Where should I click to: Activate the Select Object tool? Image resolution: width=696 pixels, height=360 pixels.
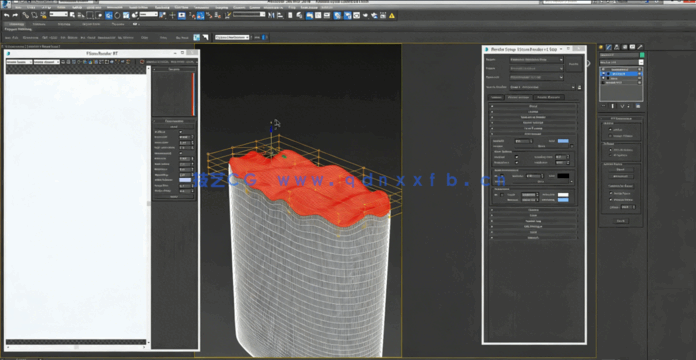(73, 15)
